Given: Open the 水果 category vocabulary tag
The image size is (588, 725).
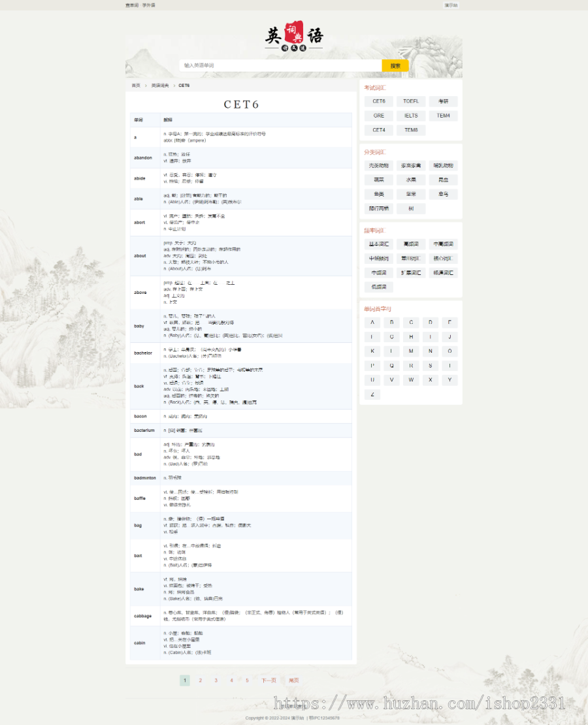Looking at the screenshot, I should point(411,180).
